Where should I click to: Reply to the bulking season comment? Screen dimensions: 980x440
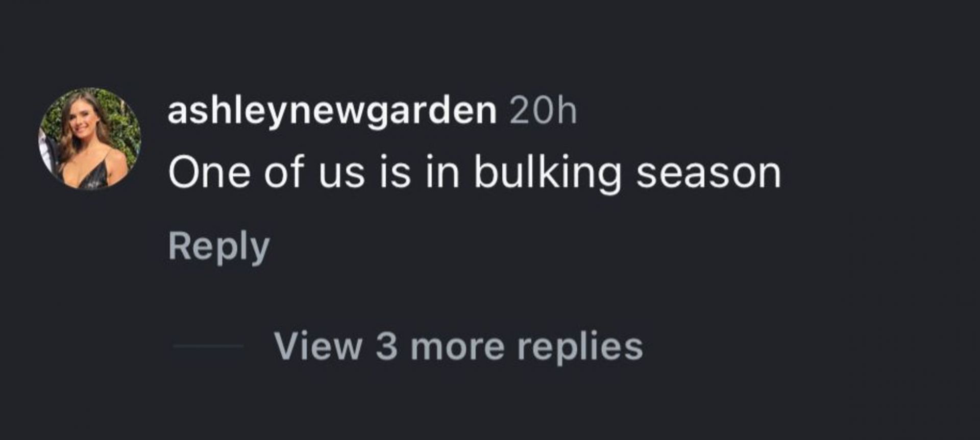click(218, 247)
